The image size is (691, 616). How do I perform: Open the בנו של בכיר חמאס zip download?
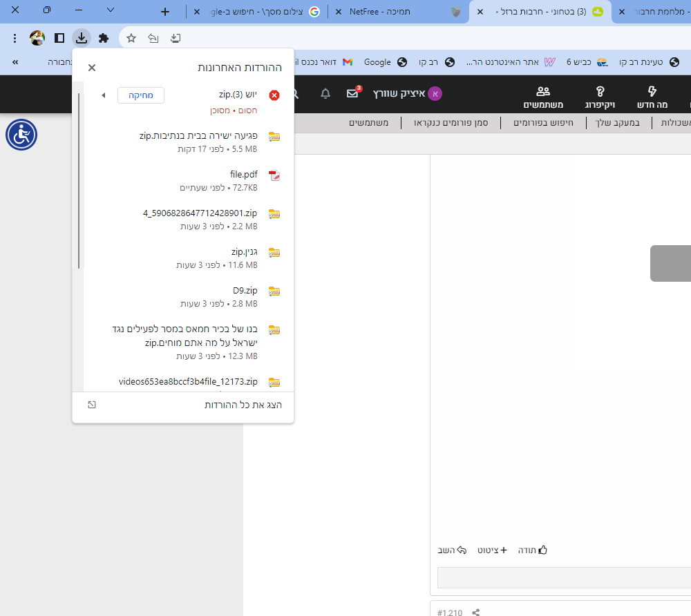(x=183, y=342)
